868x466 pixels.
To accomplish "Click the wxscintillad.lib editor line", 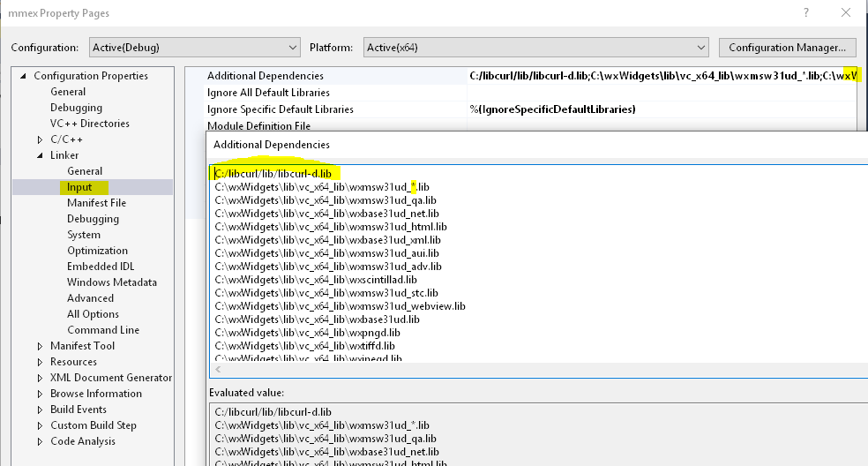I will point(316,281).
